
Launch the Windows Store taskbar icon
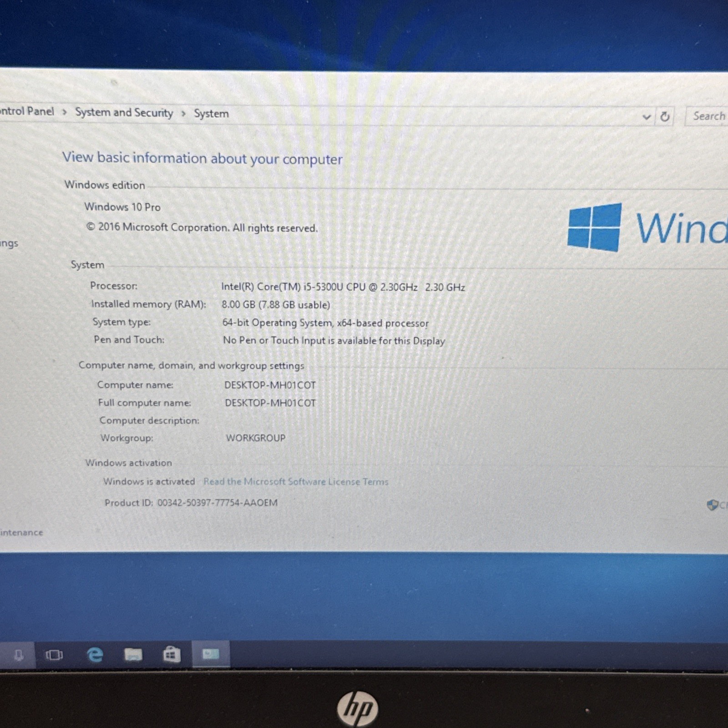pos(172,654)
